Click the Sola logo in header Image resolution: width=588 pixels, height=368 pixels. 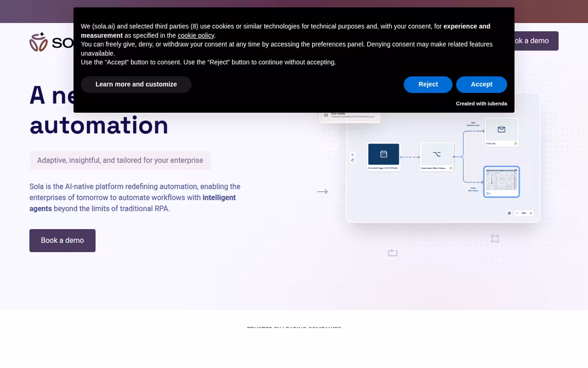point(51,42)
